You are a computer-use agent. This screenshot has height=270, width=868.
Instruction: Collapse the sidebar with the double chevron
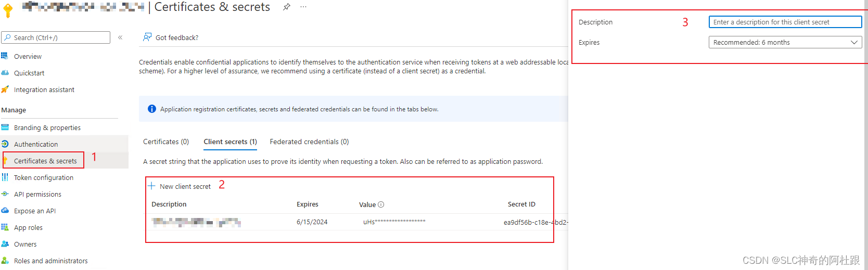pos(120,37)
